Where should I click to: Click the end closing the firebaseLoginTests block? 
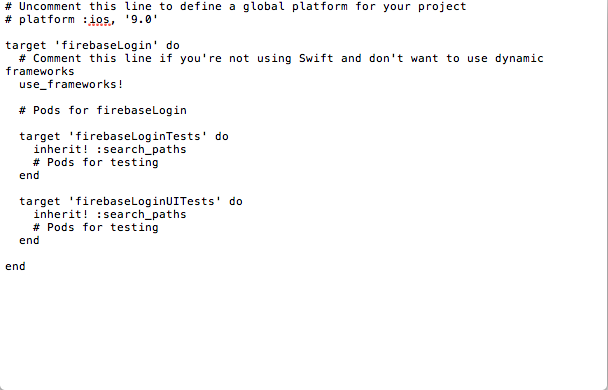pyautogui.click(x=29, y=176)
